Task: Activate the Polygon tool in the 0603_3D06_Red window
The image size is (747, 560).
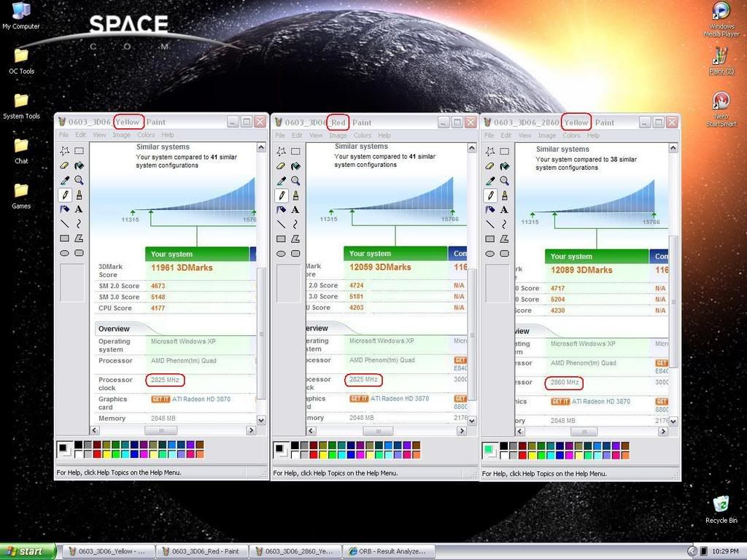Action: point(296,238)
